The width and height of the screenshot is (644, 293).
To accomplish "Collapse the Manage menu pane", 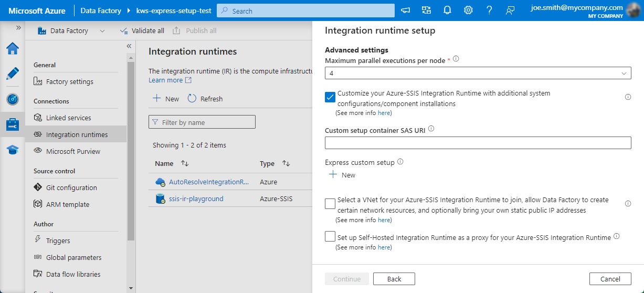I will (129, 46).
